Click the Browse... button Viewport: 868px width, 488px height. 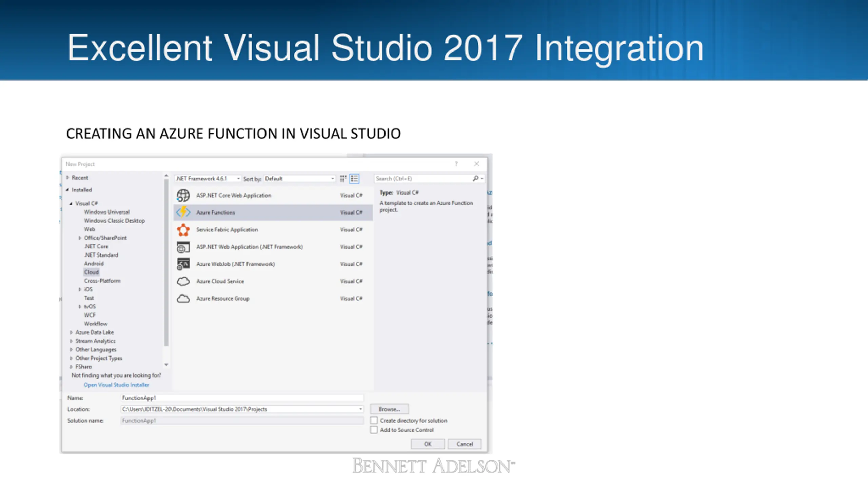click(x=389, y=409)
